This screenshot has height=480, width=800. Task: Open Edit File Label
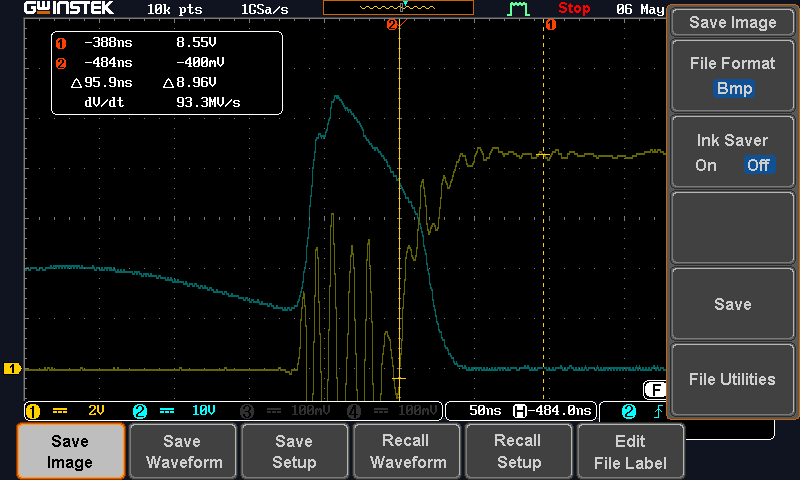pos(631,451)
